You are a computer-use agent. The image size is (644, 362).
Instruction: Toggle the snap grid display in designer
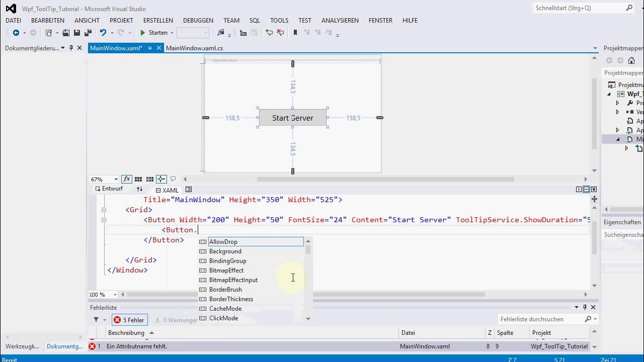coord(138,179)
